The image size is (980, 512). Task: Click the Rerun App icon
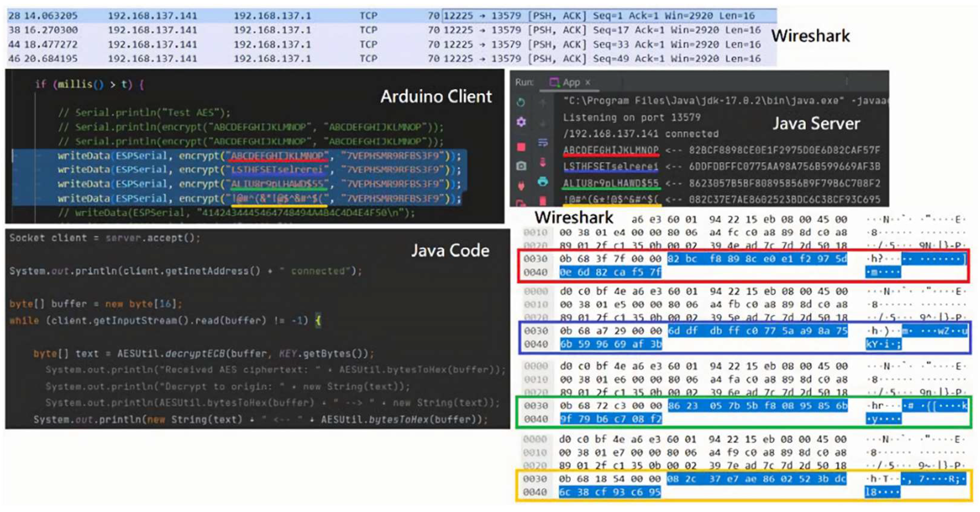click(x=521, y=102)
